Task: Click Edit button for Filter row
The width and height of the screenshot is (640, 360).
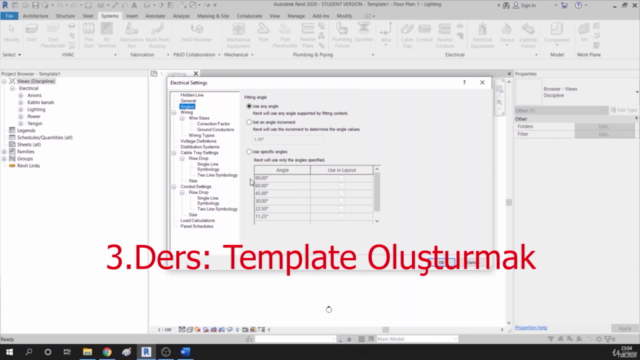Action: pos(604,134)
